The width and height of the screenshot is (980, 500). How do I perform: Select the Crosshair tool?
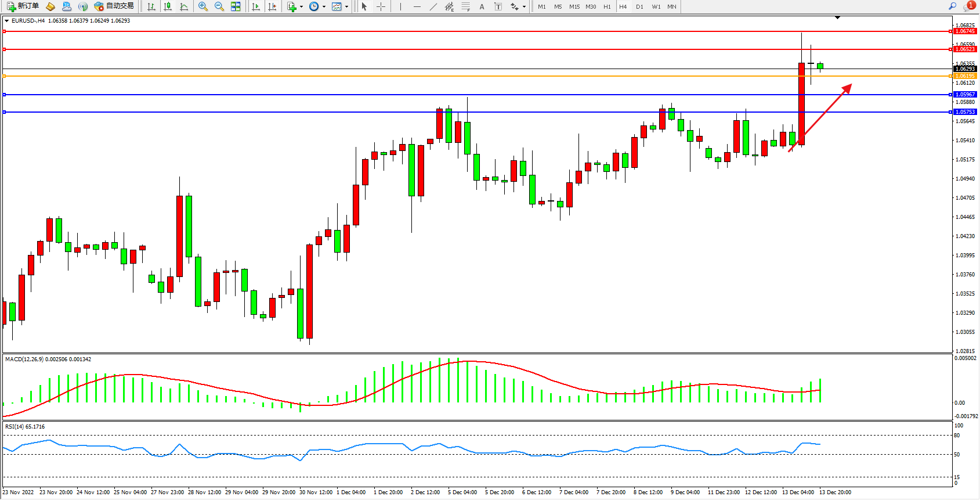click(x=381, y=6)
